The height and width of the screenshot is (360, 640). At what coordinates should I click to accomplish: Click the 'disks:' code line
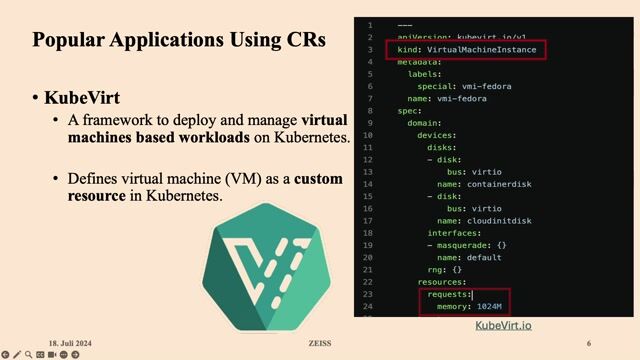point(442,148)
